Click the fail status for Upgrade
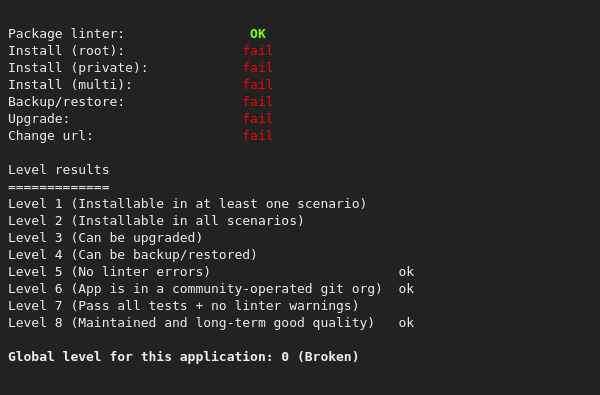Image resolution: width=600 pixels, height=395 pixels. (258, 118)
